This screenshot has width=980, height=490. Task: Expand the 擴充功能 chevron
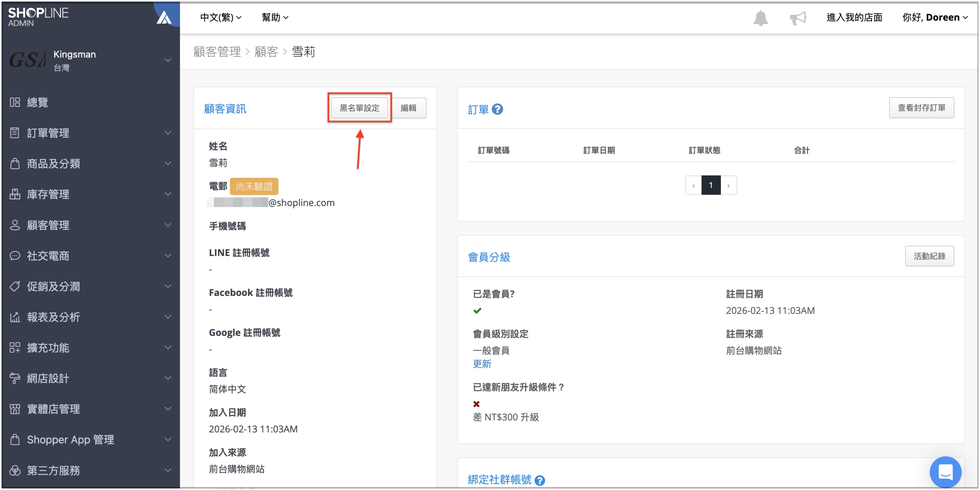(168, 347)
